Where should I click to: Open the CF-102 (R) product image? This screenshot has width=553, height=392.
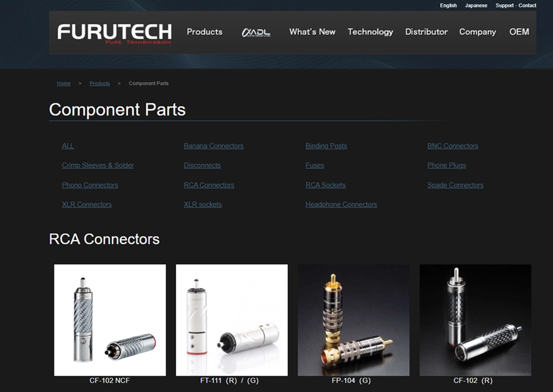tap(476, 320)
